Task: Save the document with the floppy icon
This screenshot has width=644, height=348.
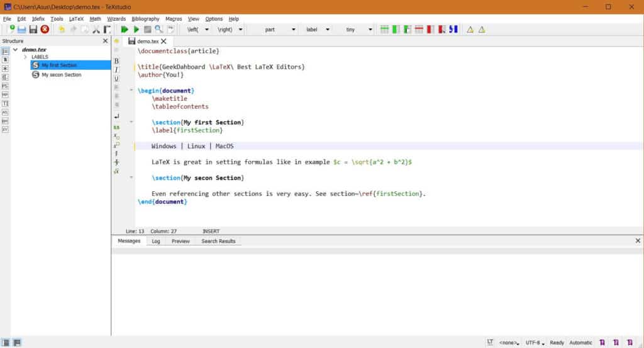Action: [x=33, y=30]
